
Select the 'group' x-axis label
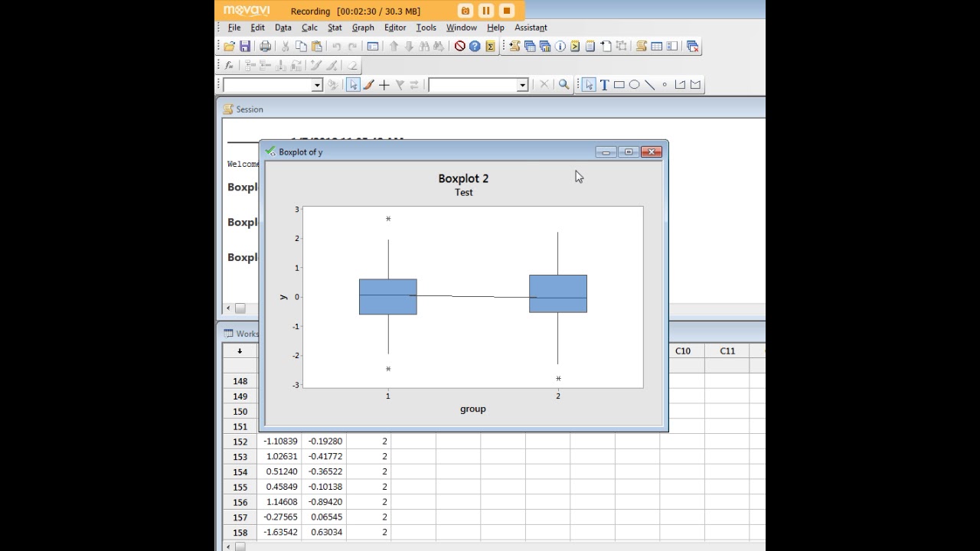click(473, 409)
